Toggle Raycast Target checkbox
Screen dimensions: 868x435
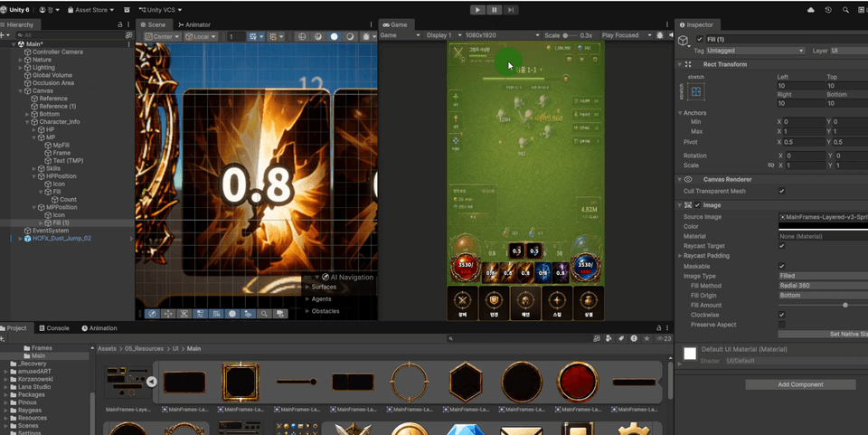(781, 246)
